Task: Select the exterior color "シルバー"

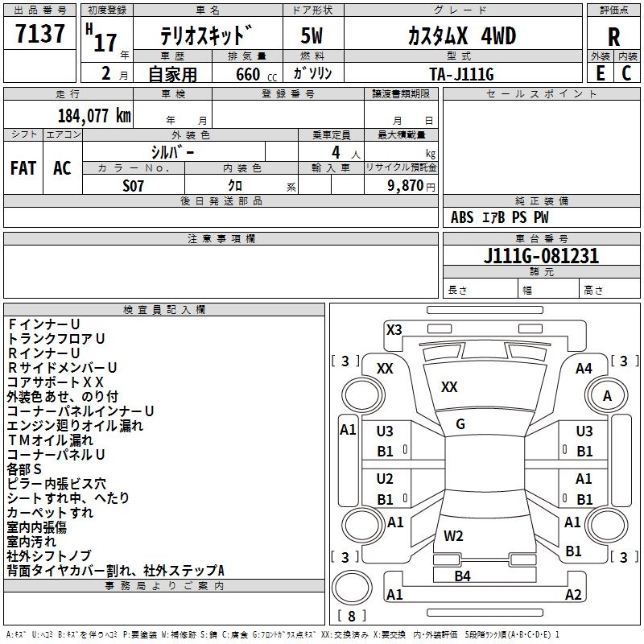Action: (x=172, y=152)
